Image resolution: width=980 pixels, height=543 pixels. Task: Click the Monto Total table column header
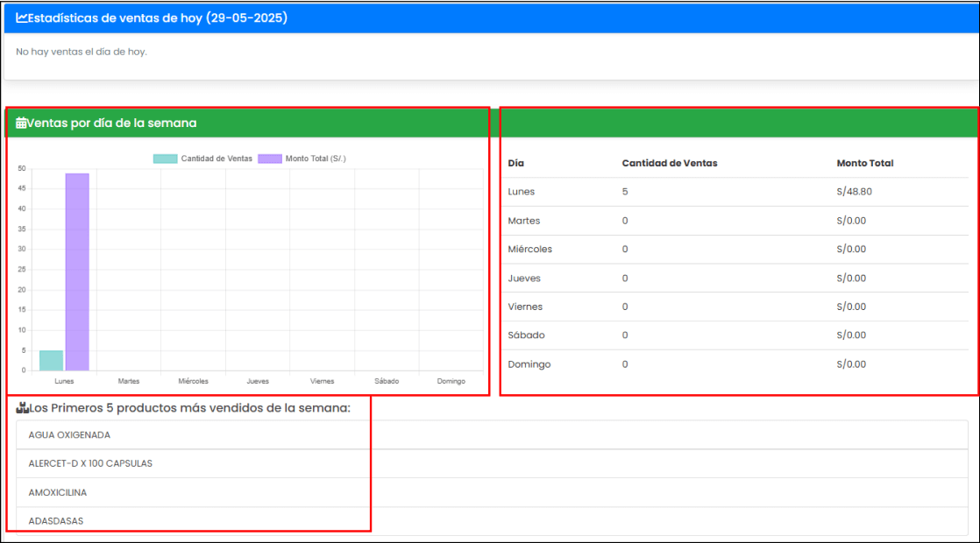tap(864, 163)
